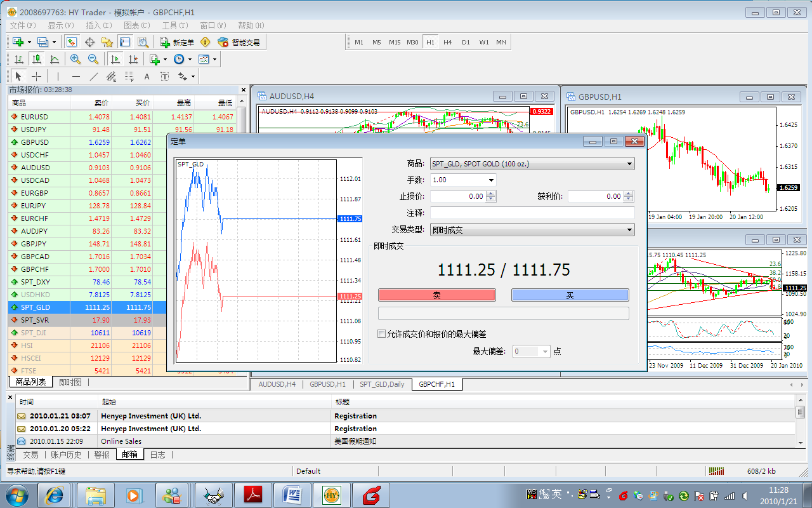Open the 图表 menu
812x508 pixels.
click(137, 25)
